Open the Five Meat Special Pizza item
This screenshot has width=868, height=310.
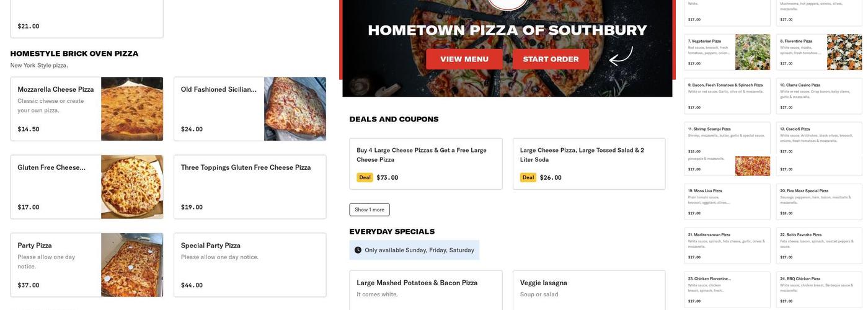(818, 202)
